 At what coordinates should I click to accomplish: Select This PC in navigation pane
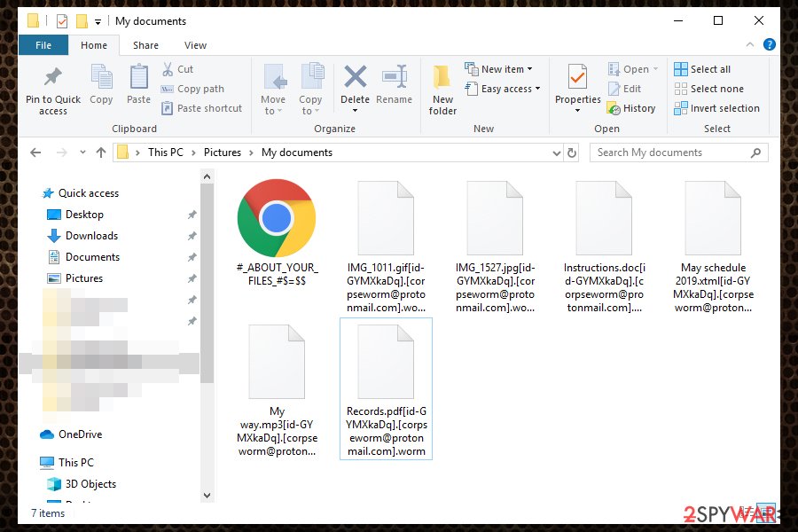point(67,462)
